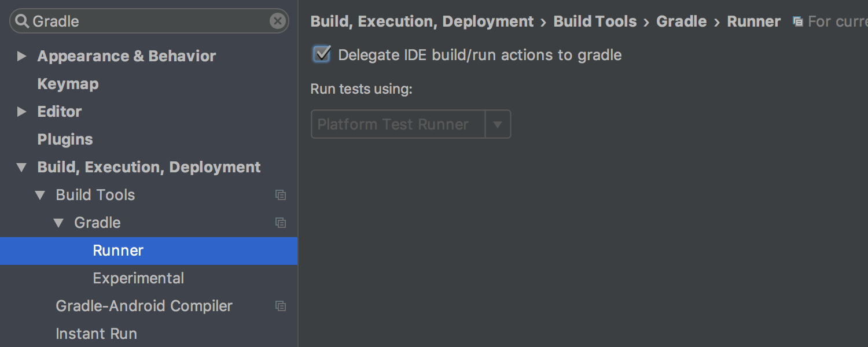Image resolution: width=868 pixels, height=347 pixels.
Task: Click the current project icon in breadcrumb
Action: click(x=797, y=22)
